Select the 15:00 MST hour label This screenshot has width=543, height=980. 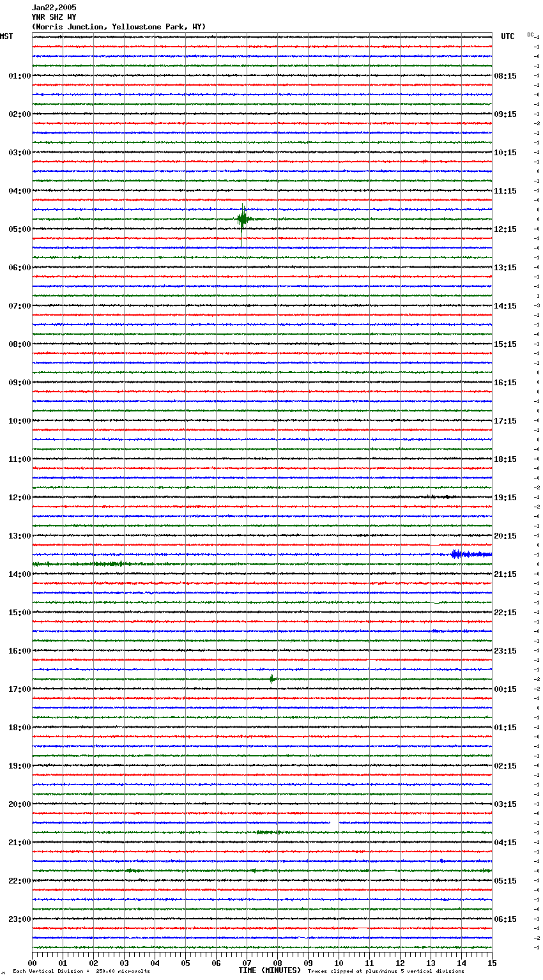coord(20,613)
